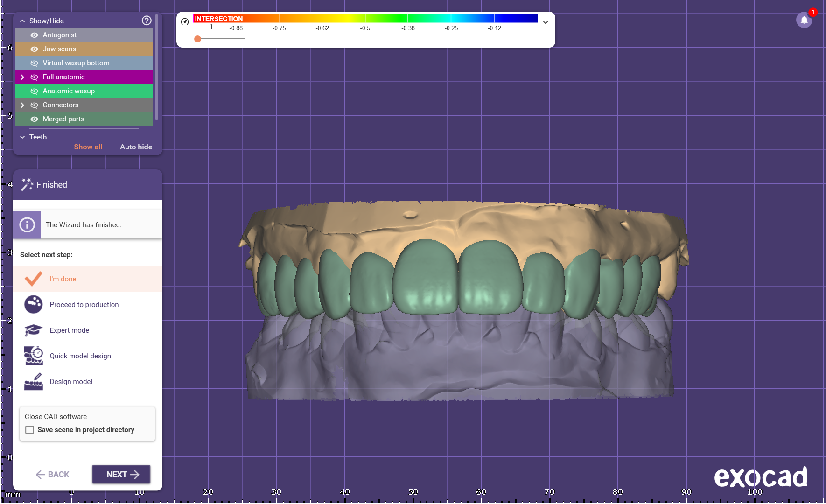
Task: Open the intersection color scale dropdown
Action: (545, 22)
